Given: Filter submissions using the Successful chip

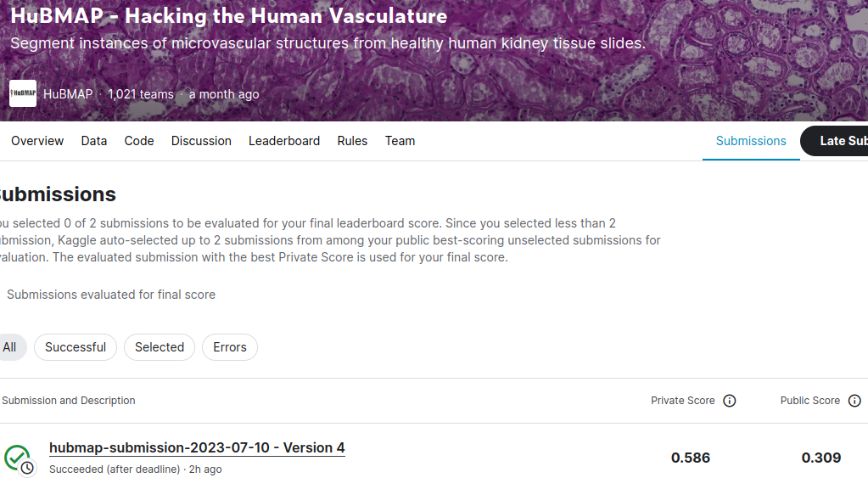Looking at the screenshot, I should [x=75, y=346].
